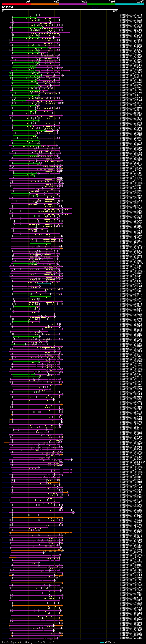This screenshot has height=644, width=146.
Task: Select hit UniRef100_A8P059
Action: (131, 635)
